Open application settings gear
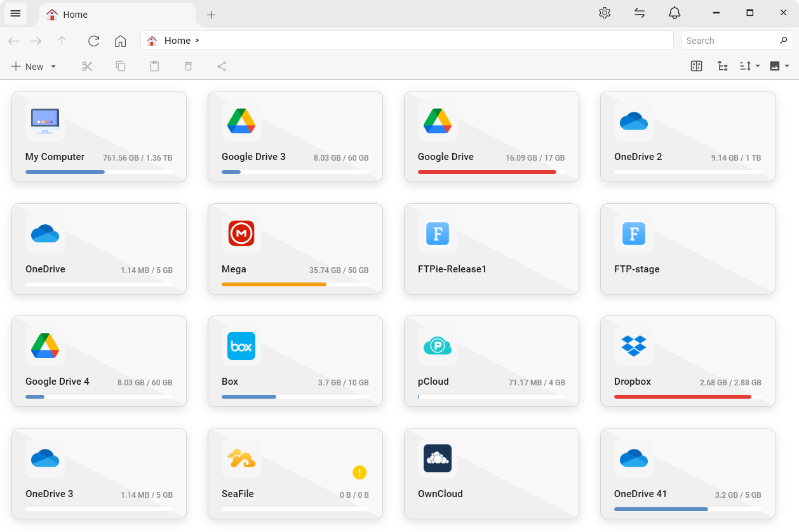This screenshot has height=532, width=799. pyautogui.click(x=605, y=13)
